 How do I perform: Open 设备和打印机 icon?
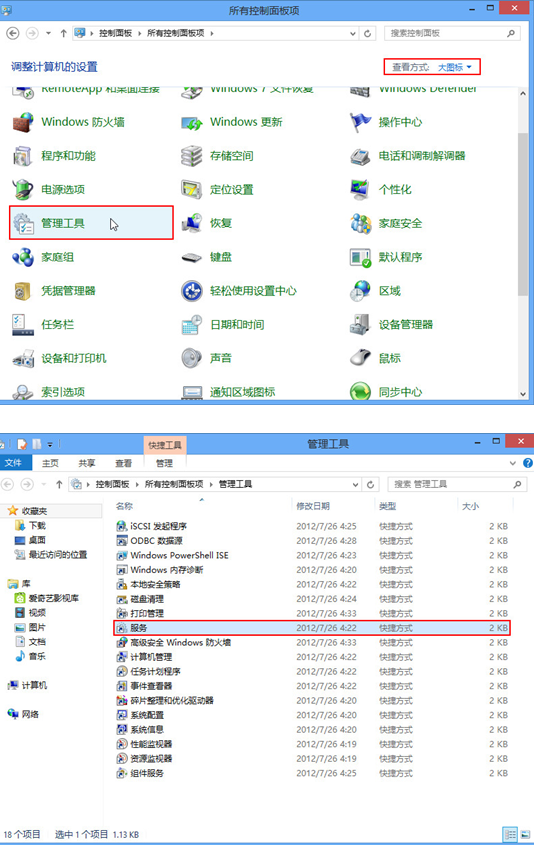point(23,358)
